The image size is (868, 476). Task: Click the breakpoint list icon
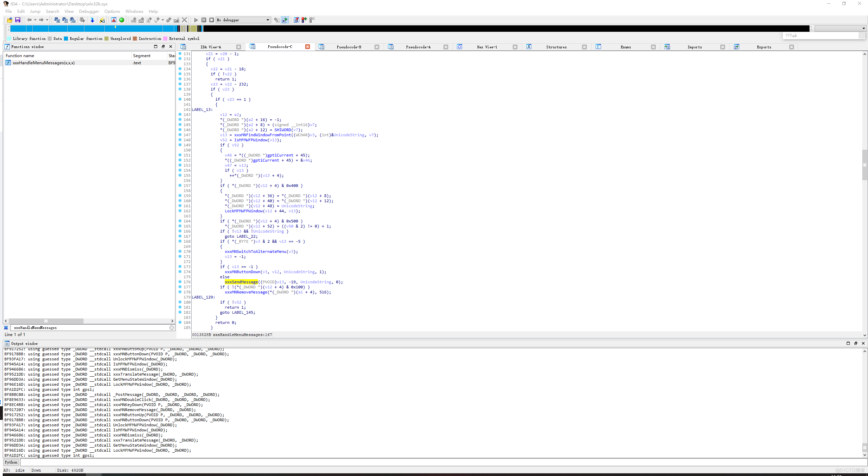click(x=296, y=20)
